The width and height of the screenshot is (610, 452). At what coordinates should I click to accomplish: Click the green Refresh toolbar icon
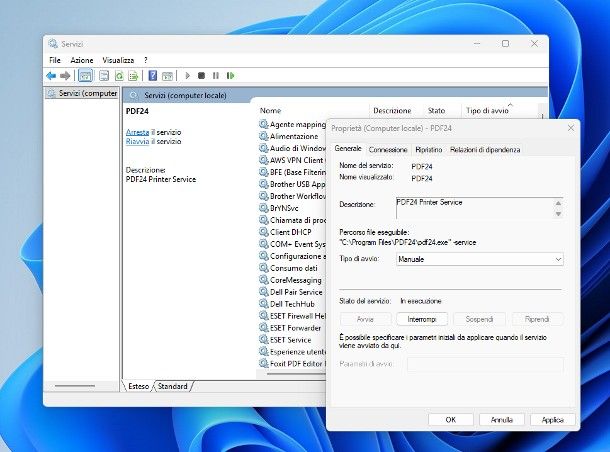coord(119,76)
